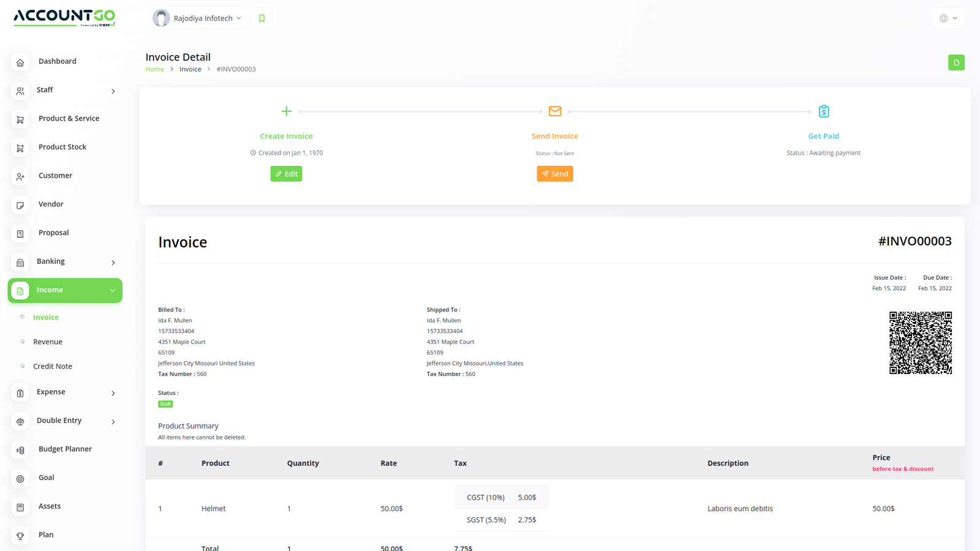Click the green document icon top right

click(x=956, y=62)
